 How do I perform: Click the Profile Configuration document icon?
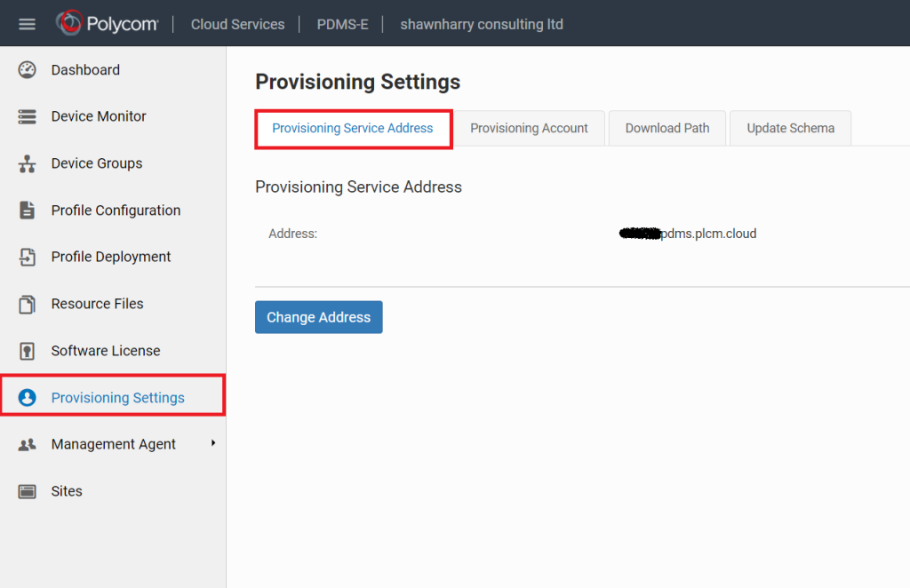[27, 211]
